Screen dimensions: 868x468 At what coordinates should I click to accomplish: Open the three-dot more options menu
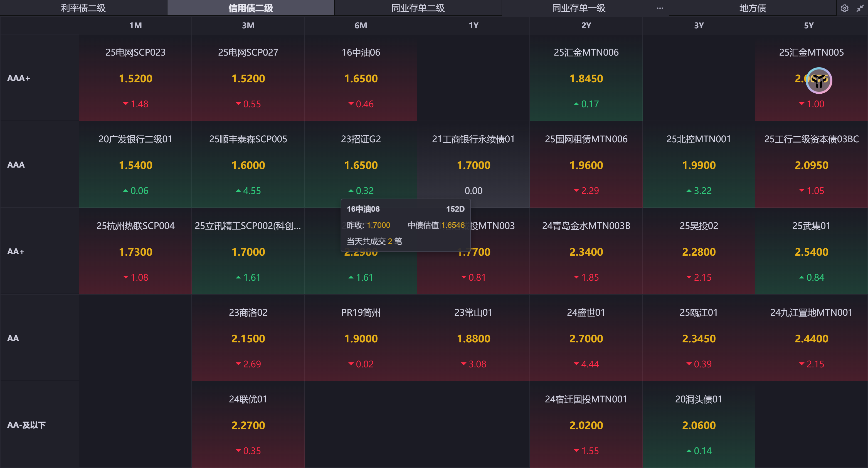pyautogui.click(x=660, y=8)
